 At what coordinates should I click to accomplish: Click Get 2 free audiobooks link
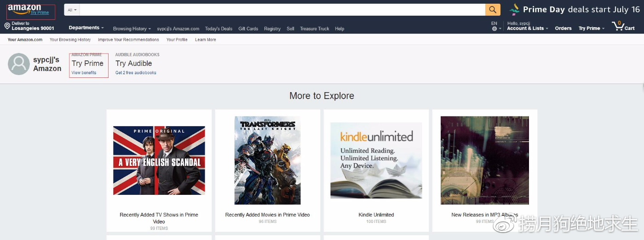pyautogui.click(x=136, y=73)
